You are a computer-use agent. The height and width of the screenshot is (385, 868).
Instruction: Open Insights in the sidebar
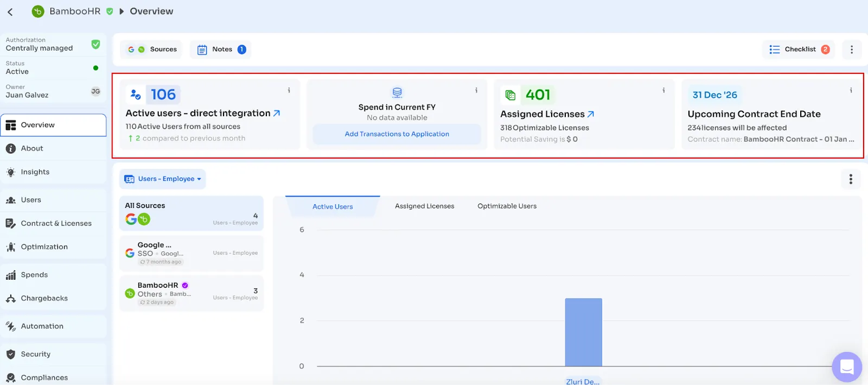pyautogui.click(x=54, y=172)
